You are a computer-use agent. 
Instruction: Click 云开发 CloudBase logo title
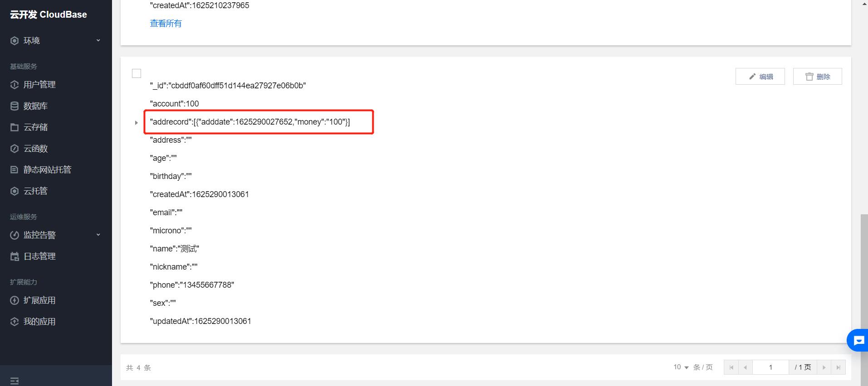[49, 14]
